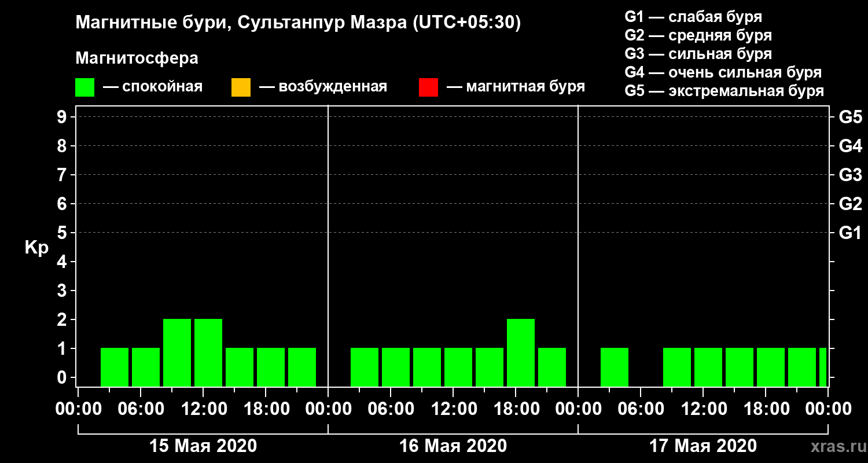The image size is (868, 463).
Task: Click the Kp 2 bar on 16 Мая
Action: tap(521, 352)
